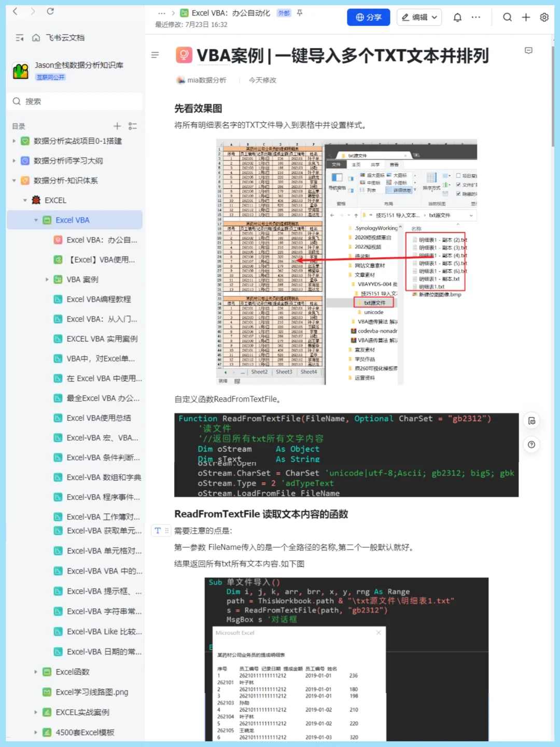Add new page using plus icon in 目录

tap(117, 126)
